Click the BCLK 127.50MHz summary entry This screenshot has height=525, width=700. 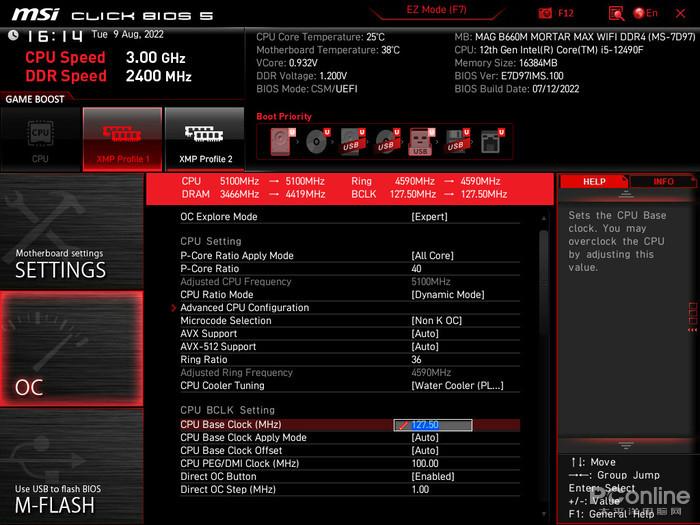click(x=429, y=194)
